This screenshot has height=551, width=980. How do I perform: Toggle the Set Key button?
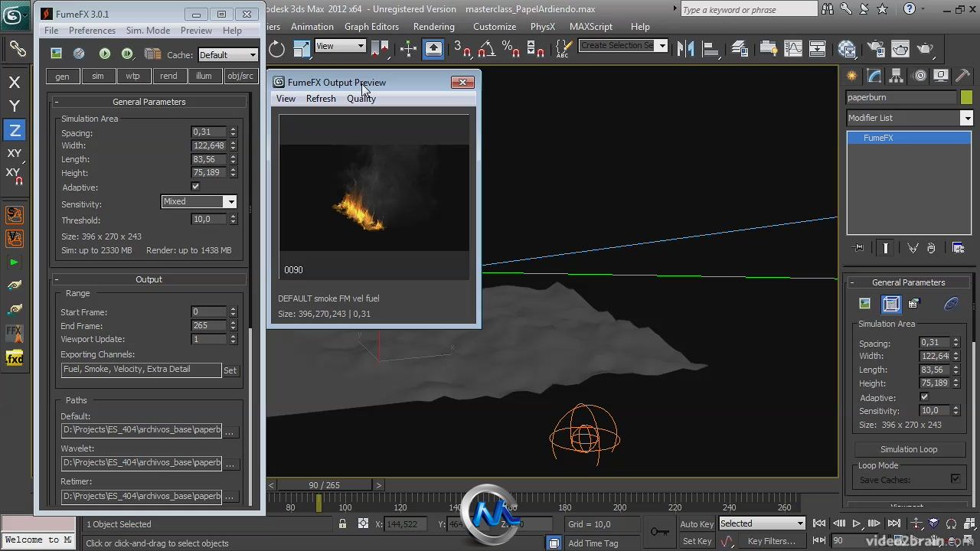coord(696,541)
